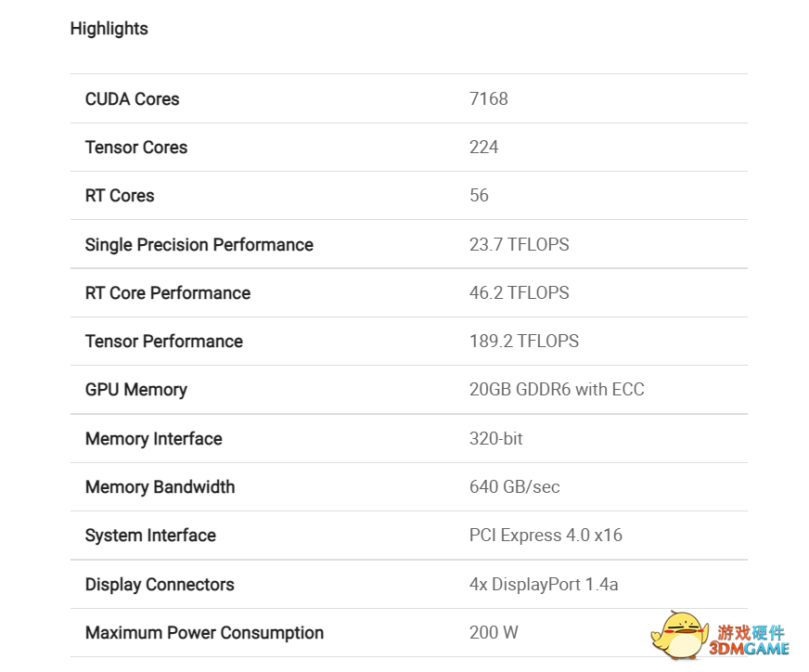Select the 189.2 TFLOPS tensor value

(x=523, y=342)
